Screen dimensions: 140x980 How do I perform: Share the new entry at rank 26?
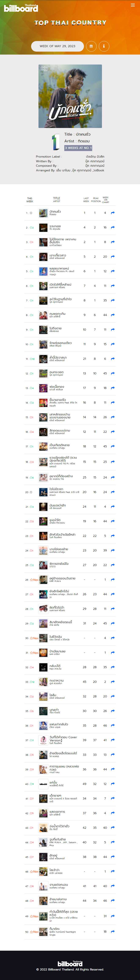[x=113, y=579]
